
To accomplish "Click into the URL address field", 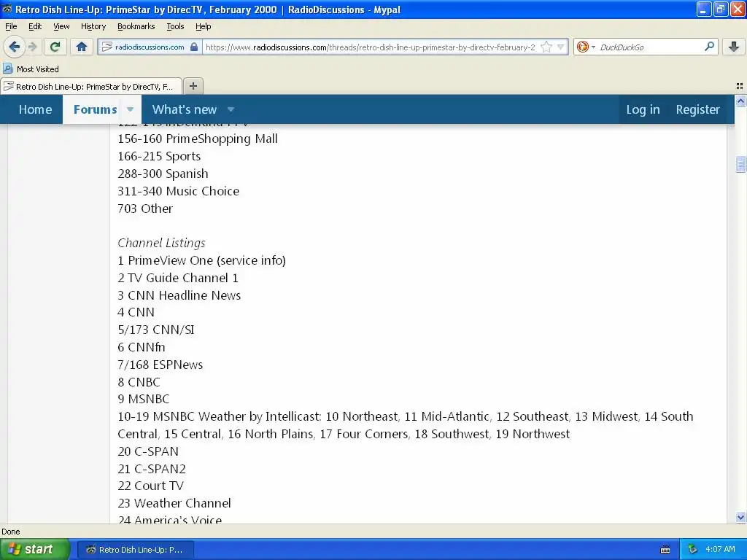I will pyautogui.click(x=370, y=47).
